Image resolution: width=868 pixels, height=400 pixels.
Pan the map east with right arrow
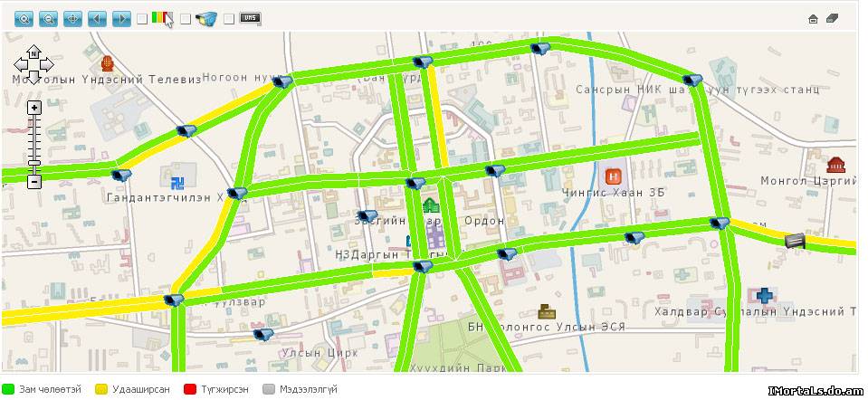pyautogui.click(x=47, y=65)
